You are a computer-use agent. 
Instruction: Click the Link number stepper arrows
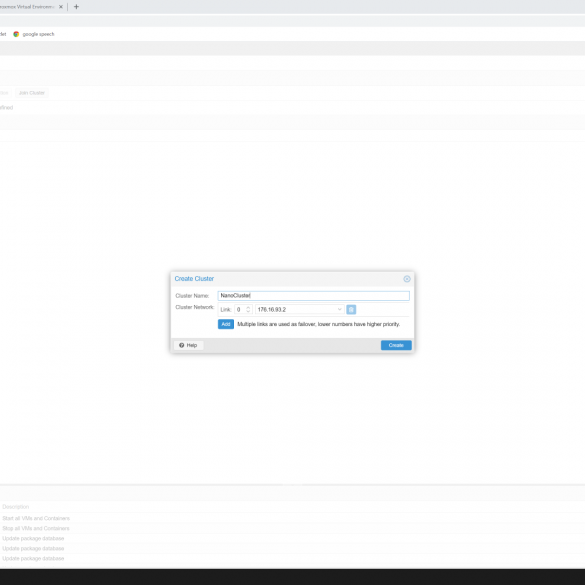(248, 309)
